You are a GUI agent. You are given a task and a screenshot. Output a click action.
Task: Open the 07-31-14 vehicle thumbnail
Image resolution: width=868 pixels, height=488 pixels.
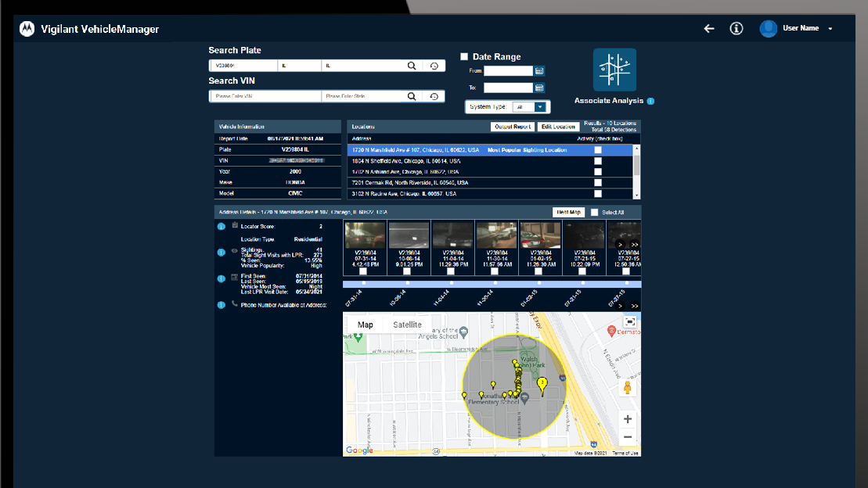pyautogui.click(x=366, y=235)
